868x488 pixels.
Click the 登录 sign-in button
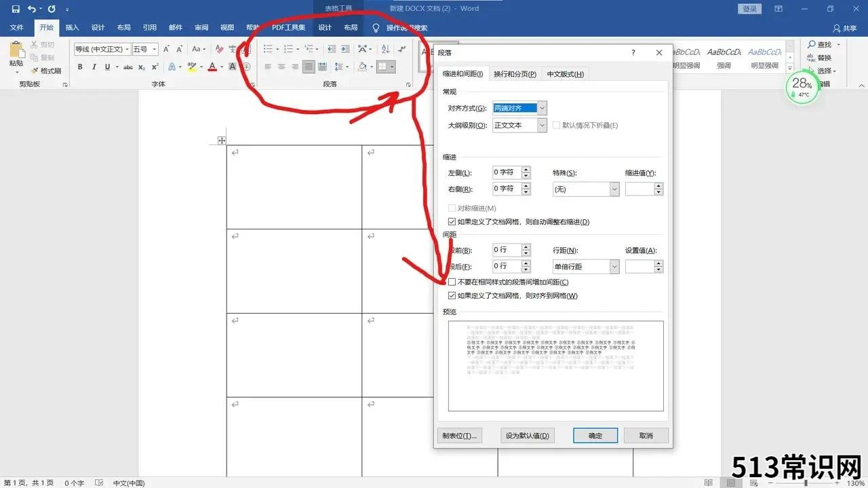click(749, 9)
